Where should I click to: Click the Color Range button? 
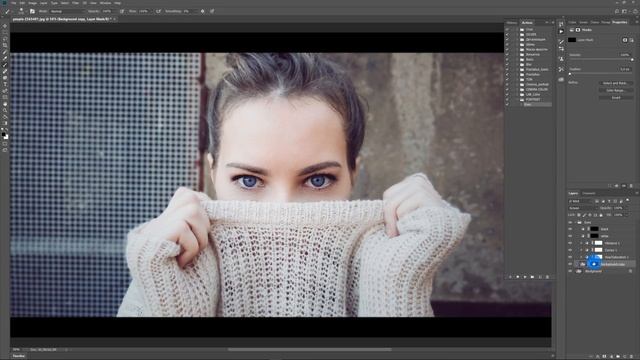(615, 91)
